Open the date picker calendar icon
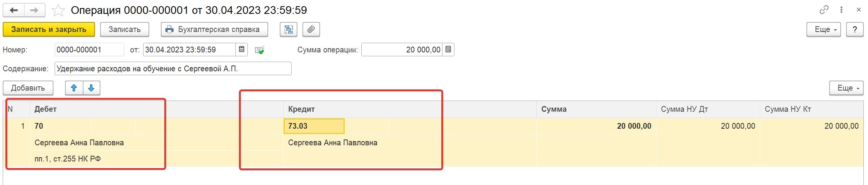Screen dimensions: 868x185 tap(242, 49)
